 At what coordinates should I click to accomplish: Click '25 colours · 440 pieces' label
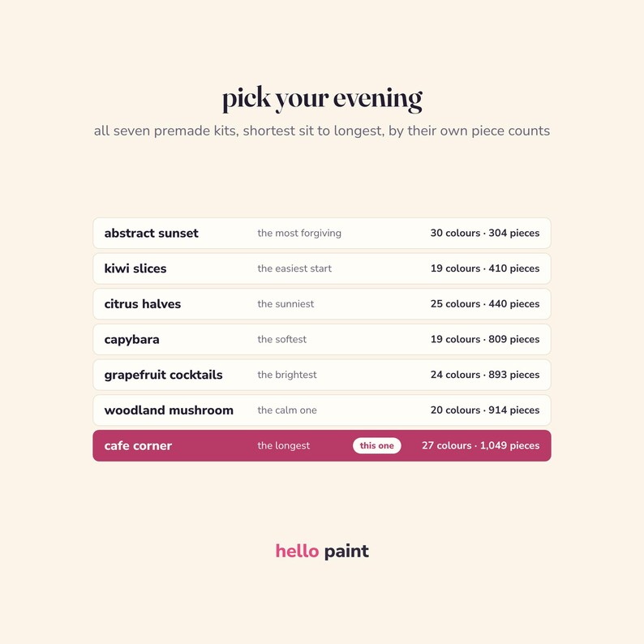pos(485,304)
